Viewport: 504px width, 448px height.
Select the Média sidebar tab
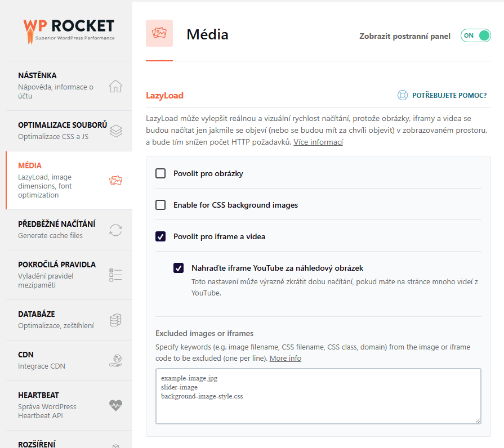click(x=69, y=180)
